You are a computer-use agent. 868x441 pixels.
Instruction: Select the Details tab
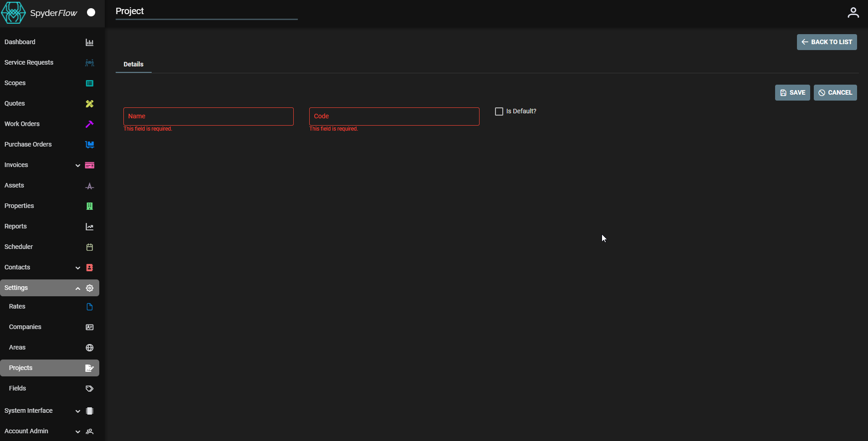(x=133, y=64)
